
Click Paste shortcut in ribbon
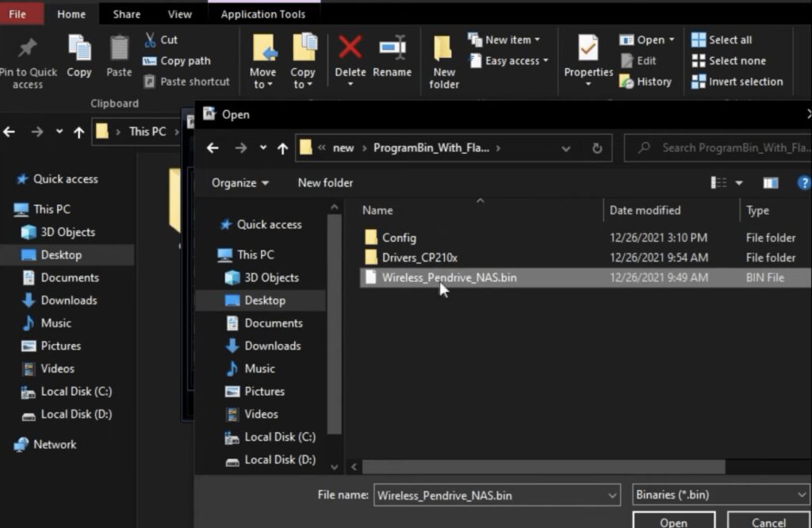pos(186,82)
